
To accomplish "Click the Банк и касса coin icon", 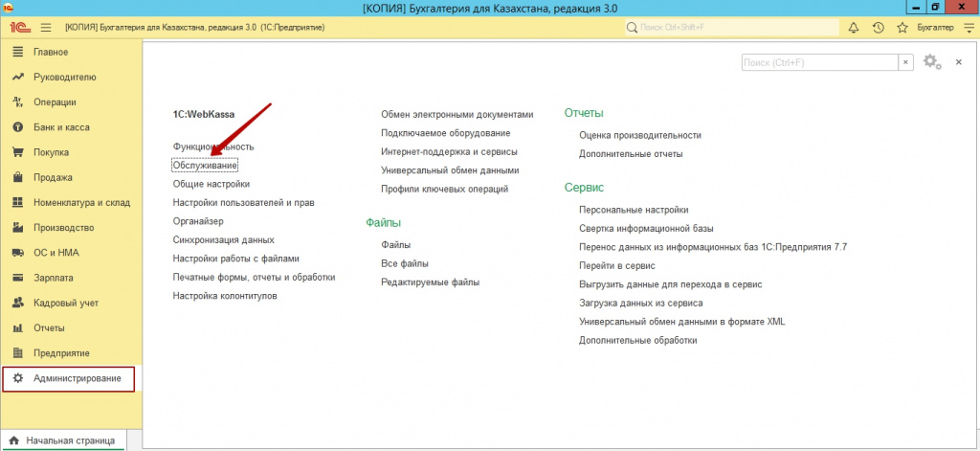I will [x=18, y=127].
